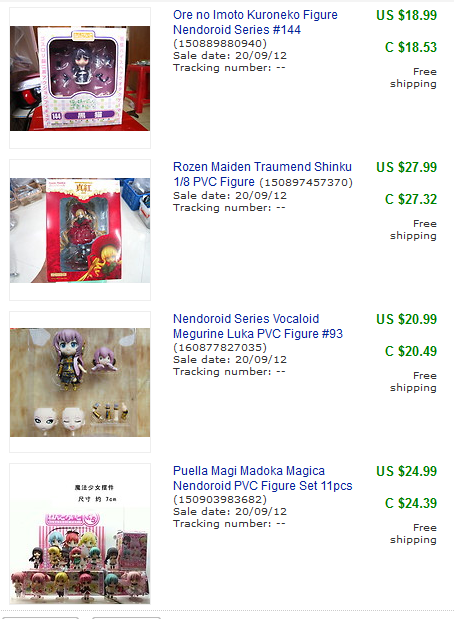Click the Kuroneko boxed figure thumbnail
This screenshot has height=619, width=454.
click(80, 78)
